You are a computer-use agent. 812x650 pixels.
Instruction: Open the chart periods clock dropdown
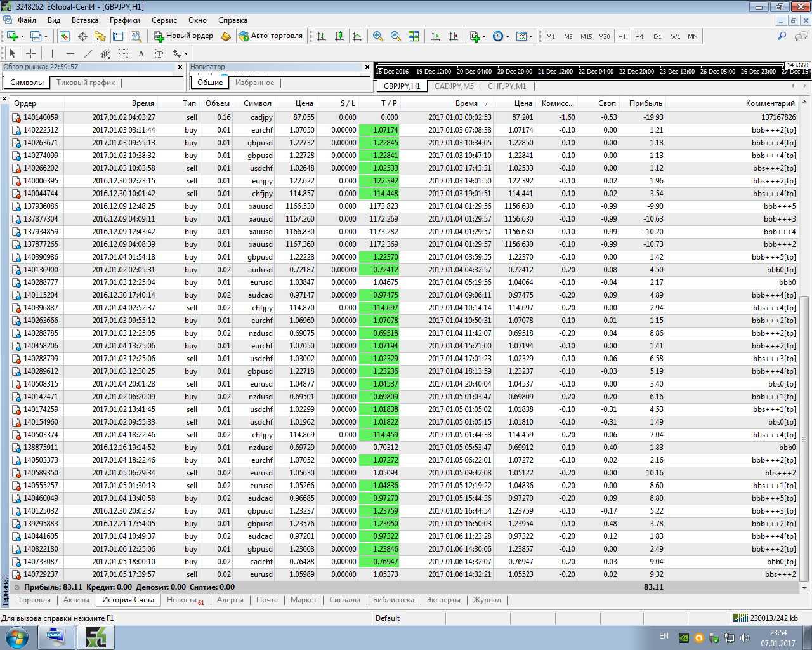click(501, 36)
